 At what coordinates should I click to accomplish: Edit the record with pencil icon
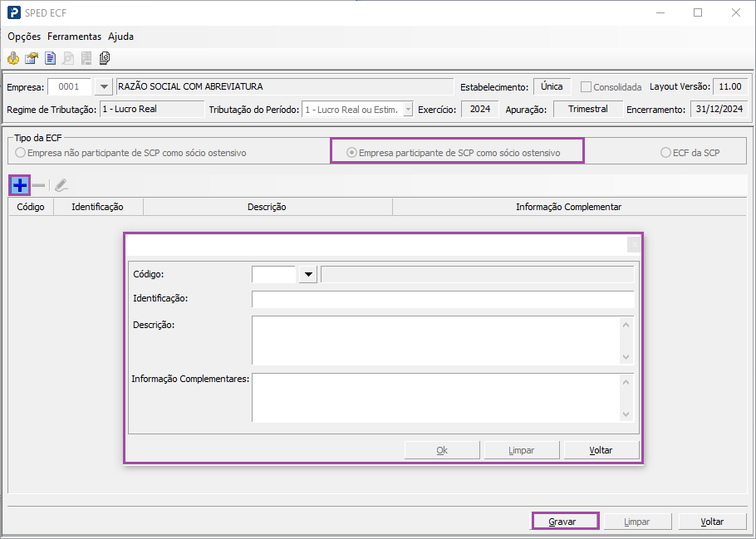click(x=61, y=185)
